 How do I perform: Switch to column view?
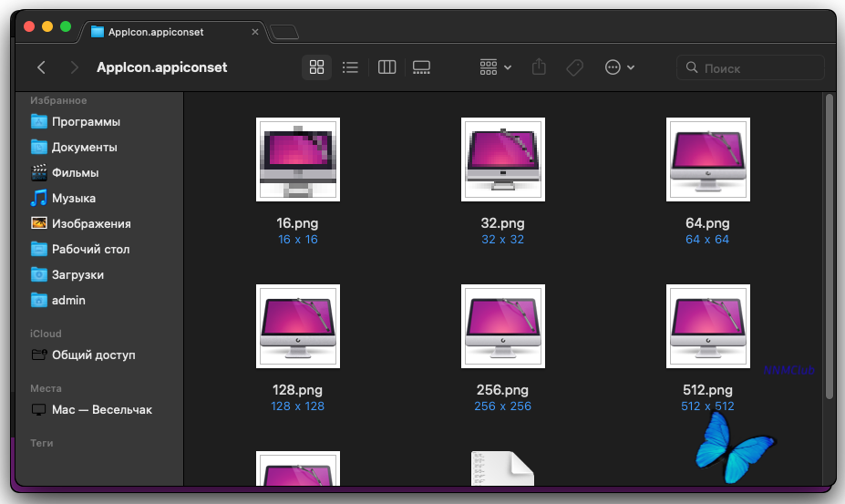click(x=386, y=67)
